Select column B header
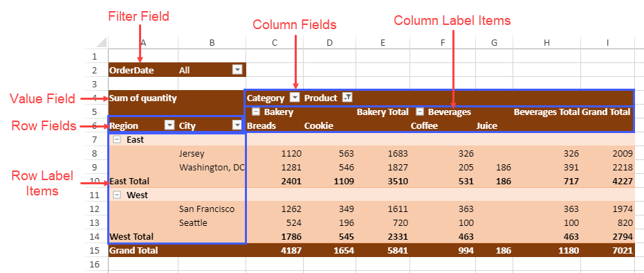This screenshot has width=644, height=273. (212, 42)
